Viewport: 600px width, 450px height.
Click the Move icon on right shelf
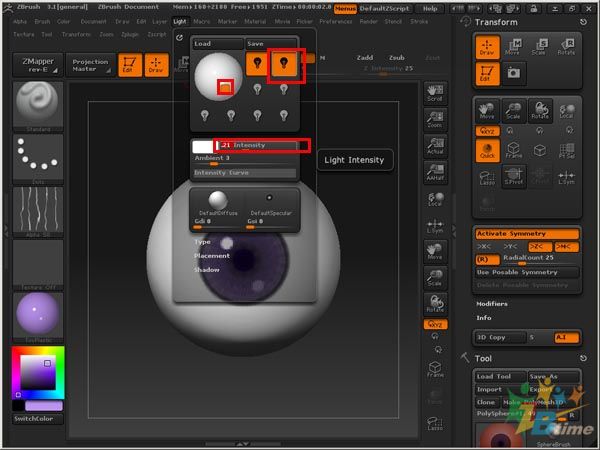pos(435,252)
